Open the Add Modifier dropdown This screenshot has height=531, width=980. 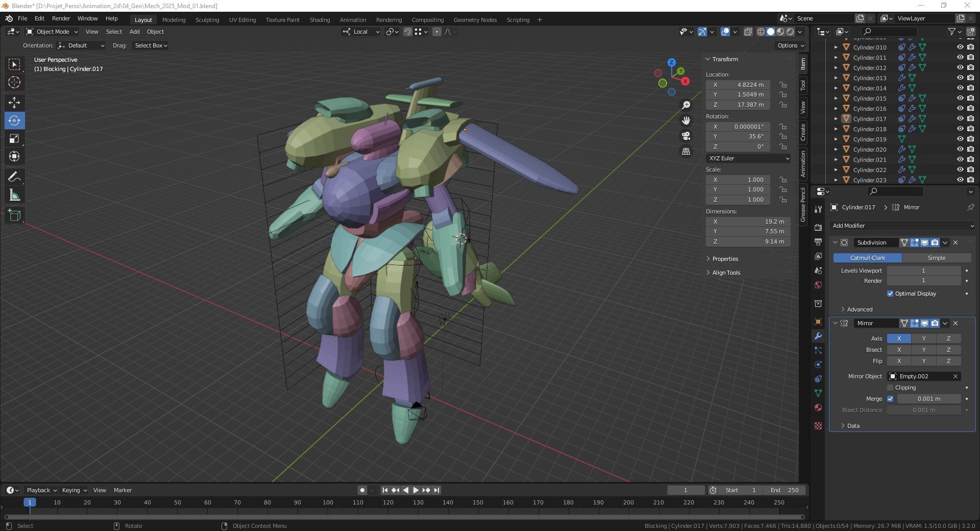pyautogui.click(x=902, y=226)
